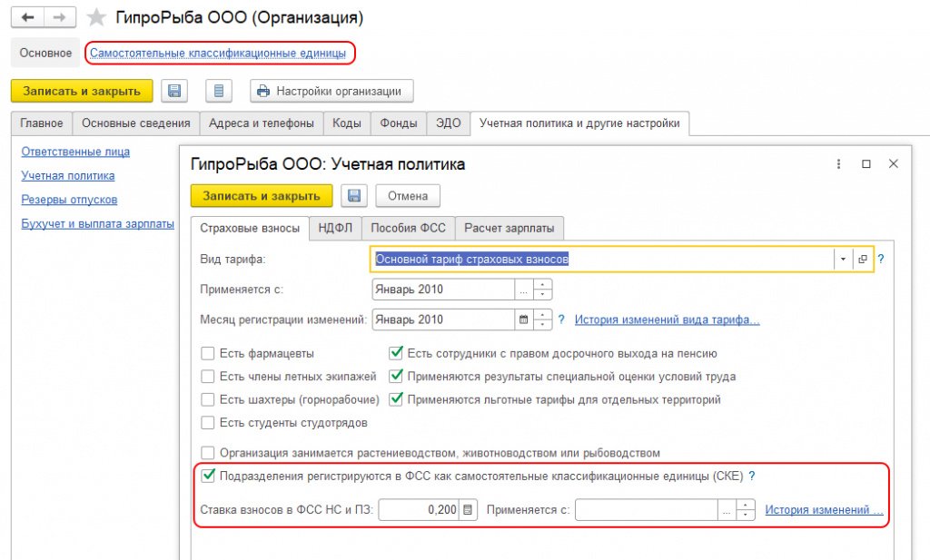930x560 pixels.
Task: Click open-form icon beside Вид тарифа field
Action: pyautogui.click(x=862, y=260)
